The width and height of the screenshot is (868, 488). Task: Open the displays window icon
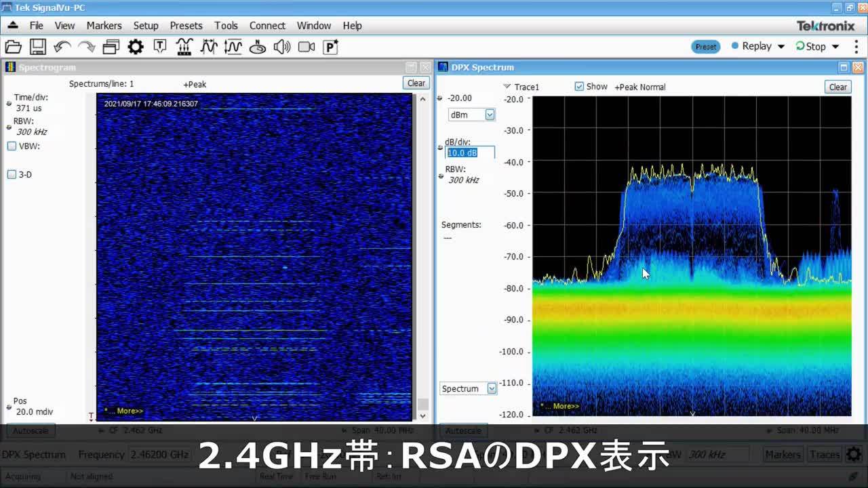click(111, 47)
